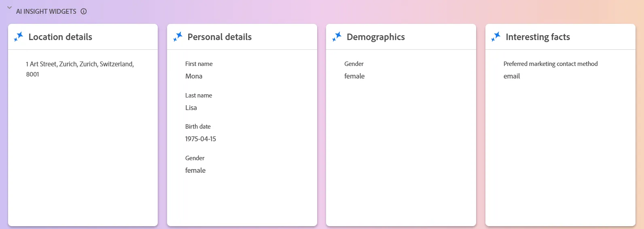Open the info icon beside AI Insight Widgets
644x229 pixels.
pyautogui.click(x=84, y=11)
